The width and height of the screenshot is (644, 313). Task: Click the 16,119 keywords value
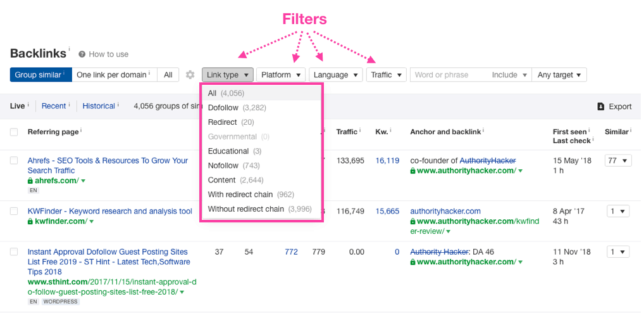(387, 160)
